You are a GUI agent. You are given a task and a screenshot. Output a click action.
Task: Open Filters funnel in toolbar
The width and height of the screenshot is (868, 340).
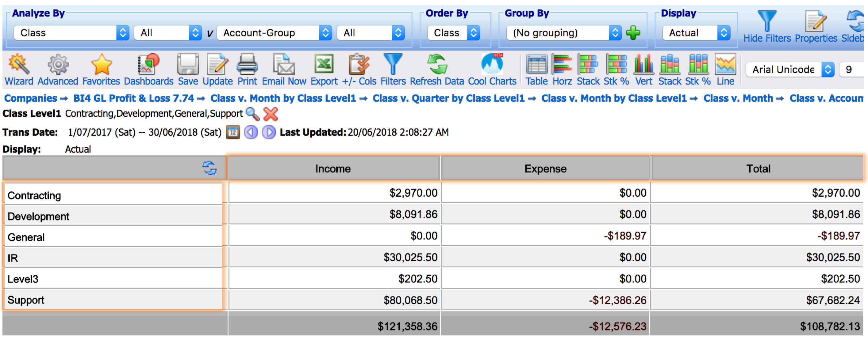pos(393,70)
